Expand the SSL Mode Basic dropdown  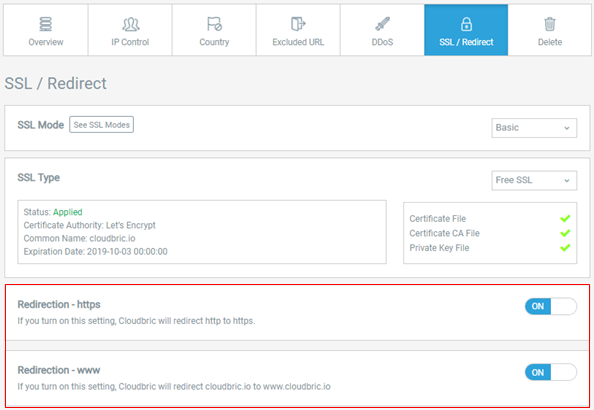click(534, 128)
